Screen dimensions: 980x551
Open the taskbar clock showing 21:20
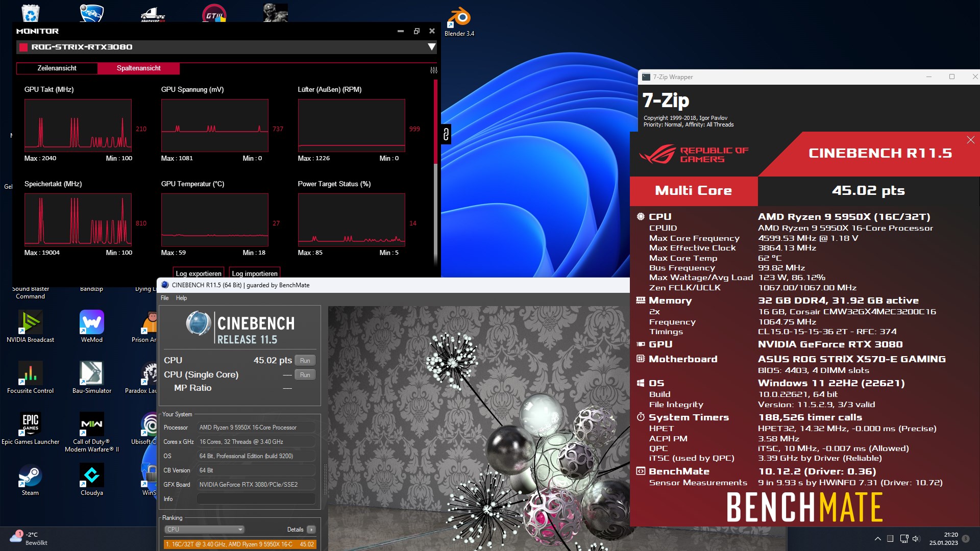pos(943,539)
